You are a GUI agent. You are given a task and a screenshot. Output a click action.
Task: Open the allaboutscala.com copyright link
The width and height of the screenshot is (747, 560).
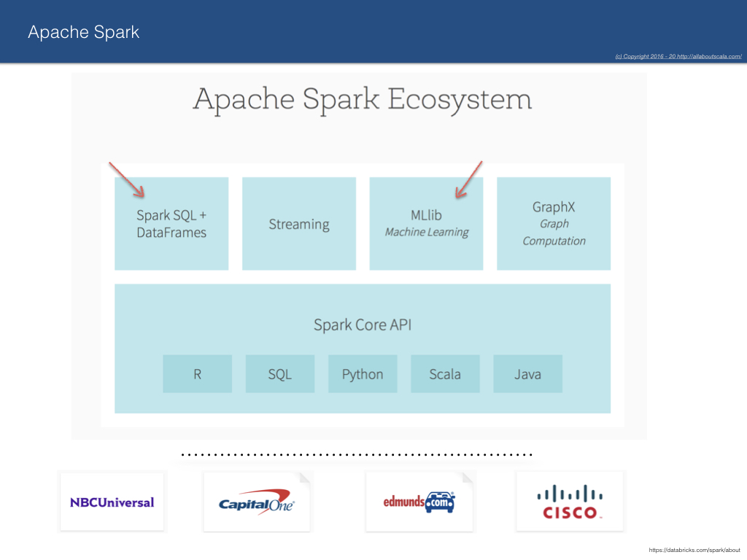[x=678, y=56]
